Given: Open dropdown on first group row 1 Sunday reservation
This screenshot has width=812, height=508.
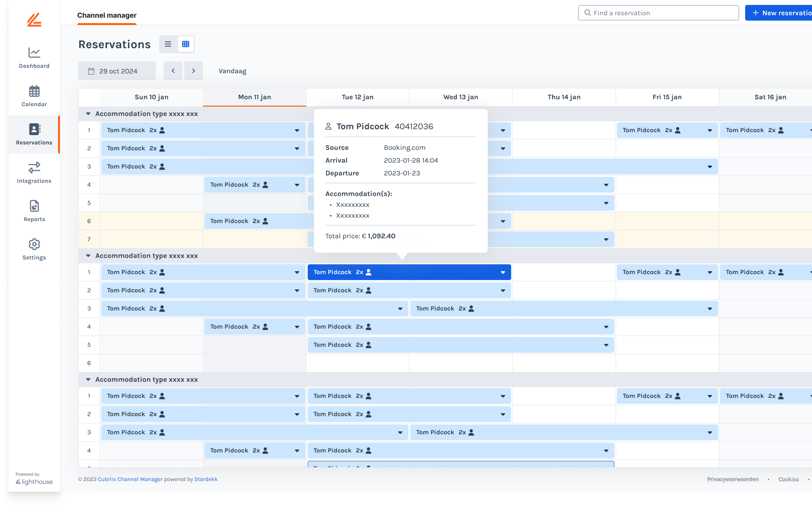Looking at the screenshot, I should 297,131.
